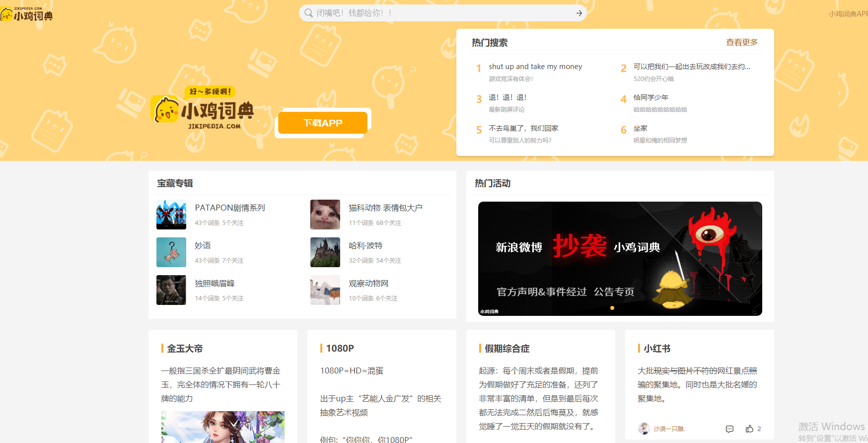Screen dimensions: 868x443
Task: Open the 哈利·波特 album
Action: pos(365,246)
